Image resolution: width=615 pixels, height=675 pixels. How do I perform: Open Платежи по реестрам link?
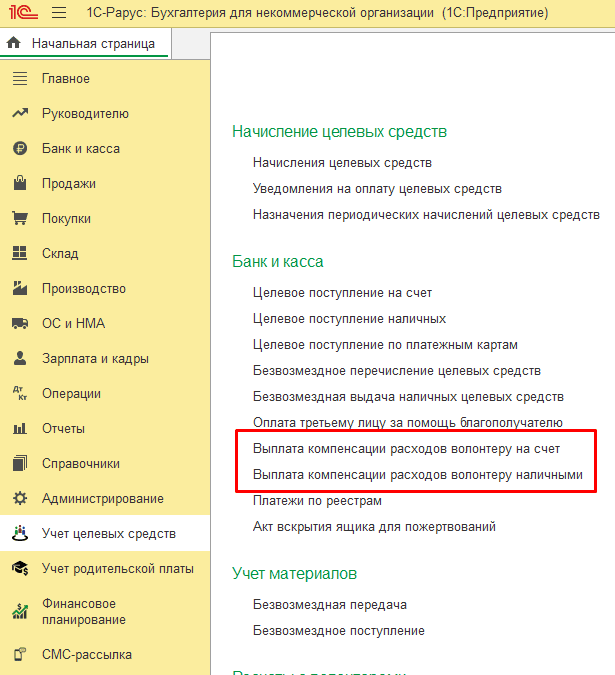click(317, 501)
